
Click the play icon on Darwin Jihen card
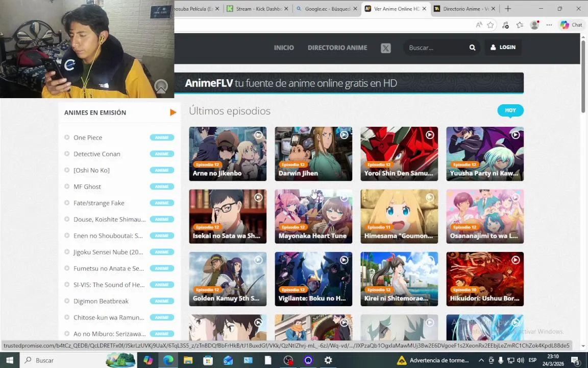pyautogui.click(x=344, y=135)
